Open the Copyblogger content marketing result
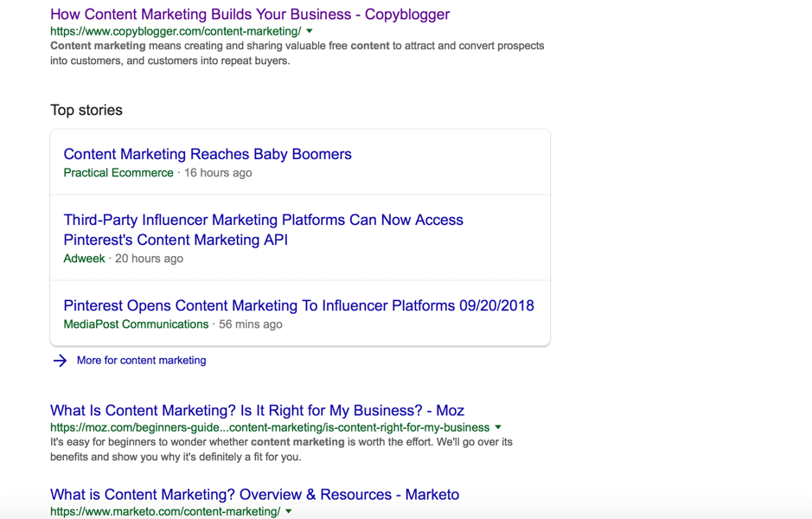The height and width of the screenshot is (519, 812). coord(249,15)
